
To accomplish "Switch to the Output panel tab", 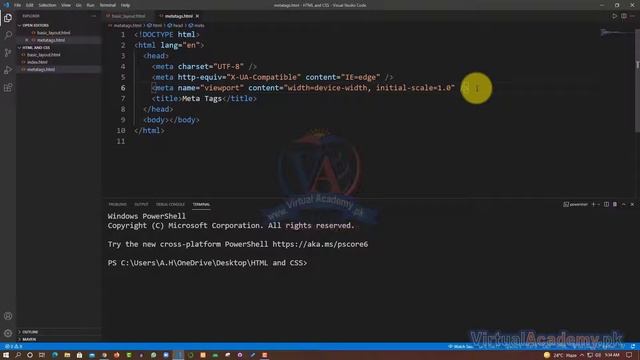I will [141, 204].
